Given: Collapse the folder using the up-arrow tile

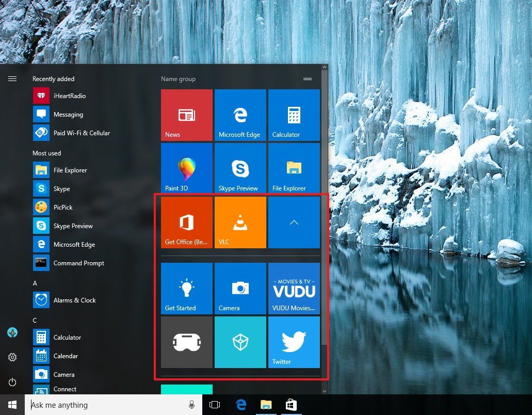Looking at the screenshot, I should click(x=294, y=222).
